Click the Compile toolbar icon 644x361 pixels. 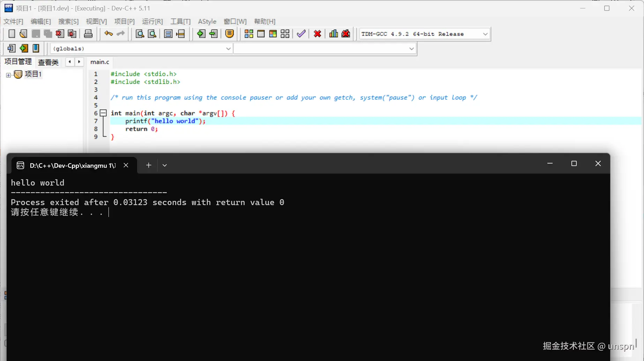point(249,34)
